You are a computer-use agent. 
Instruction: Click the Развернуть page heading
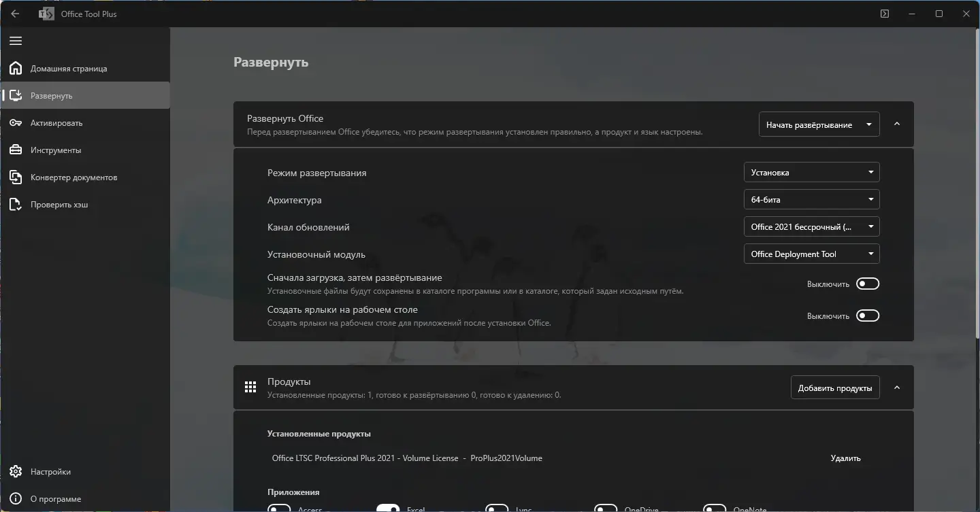point(271,62)
